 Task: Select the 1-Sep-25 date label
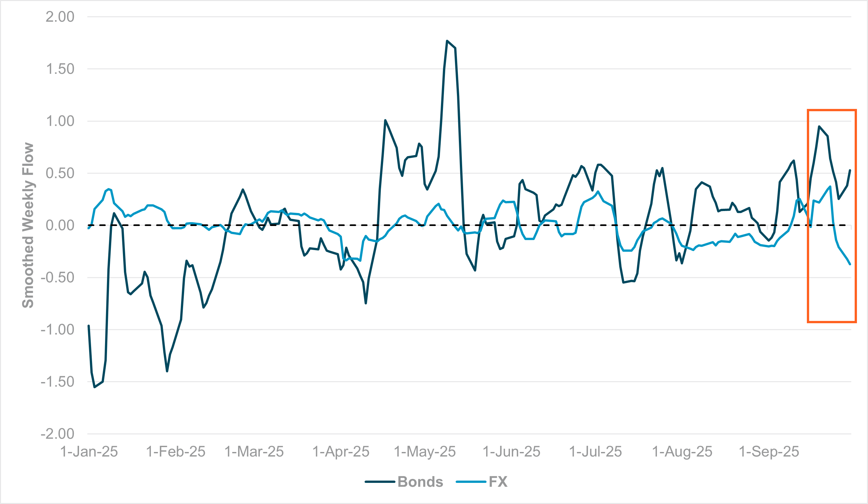click(x=769, y=452)
